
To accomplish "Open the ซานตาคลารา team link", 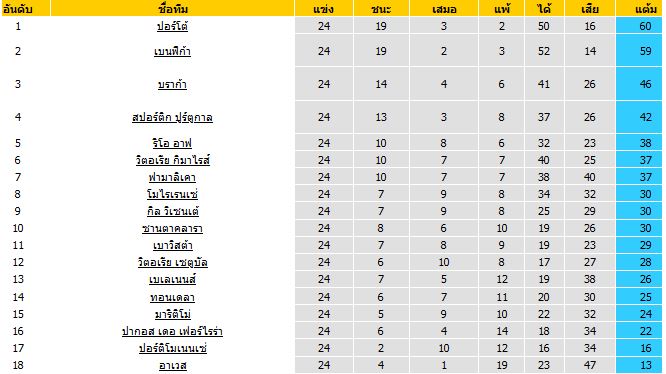I will pos(172,228).
